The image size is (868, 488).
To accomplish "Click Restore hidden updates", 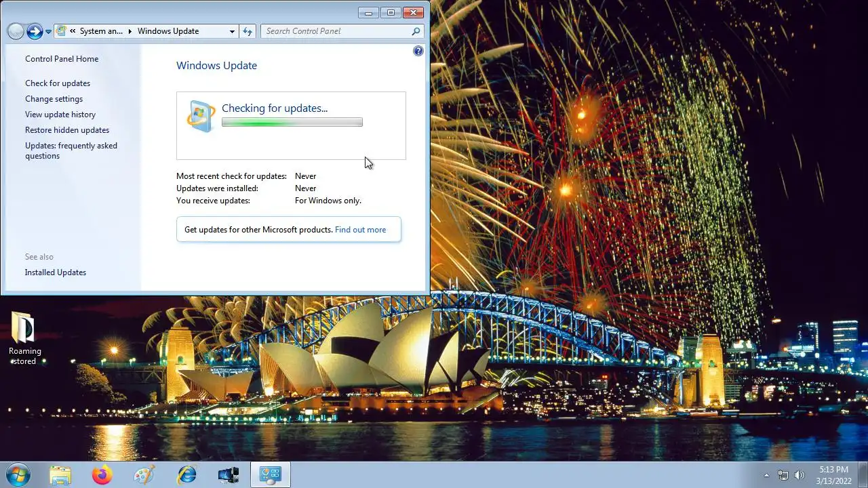I will (67, 130).
